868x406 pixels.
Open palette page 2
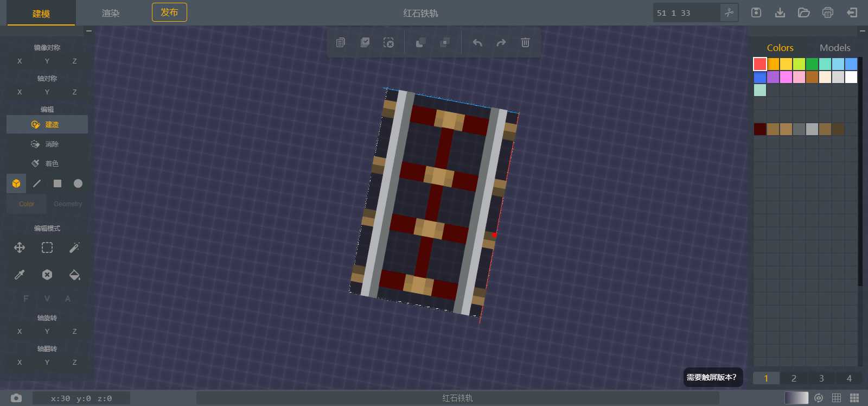click(794, 378)
